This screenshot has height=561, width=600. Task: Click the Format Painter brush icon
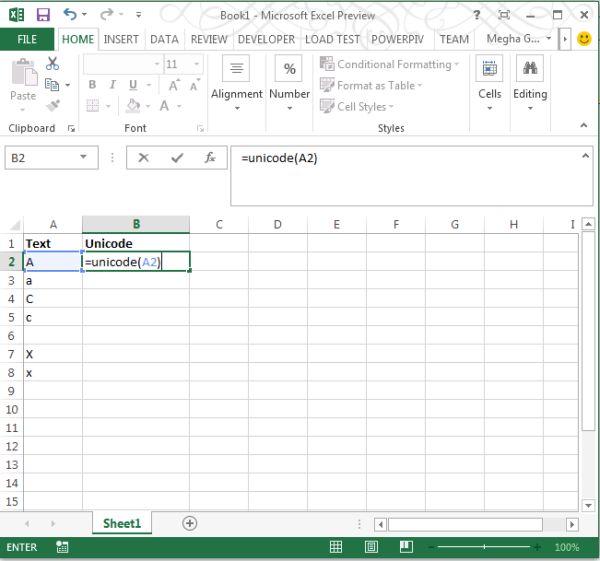pyautogui.click(x=53, y=105)
